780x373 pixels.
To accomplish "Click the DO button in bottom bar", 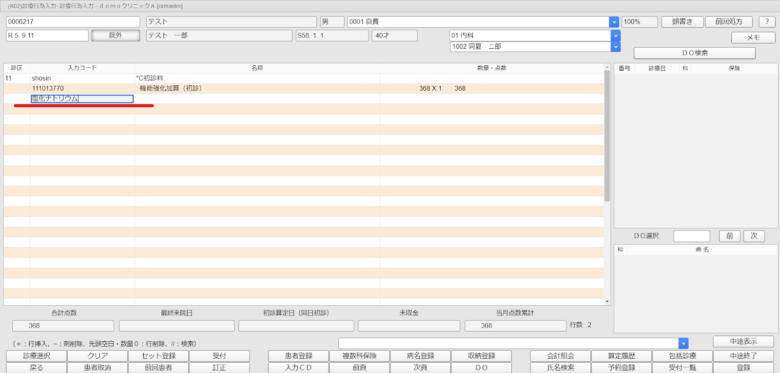I will 482,368.
